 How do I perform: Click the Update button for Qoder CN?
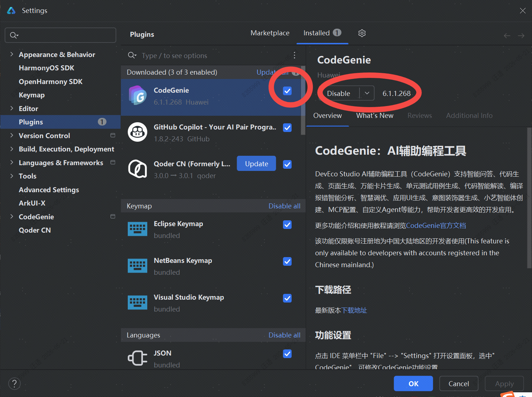(257, 164)
